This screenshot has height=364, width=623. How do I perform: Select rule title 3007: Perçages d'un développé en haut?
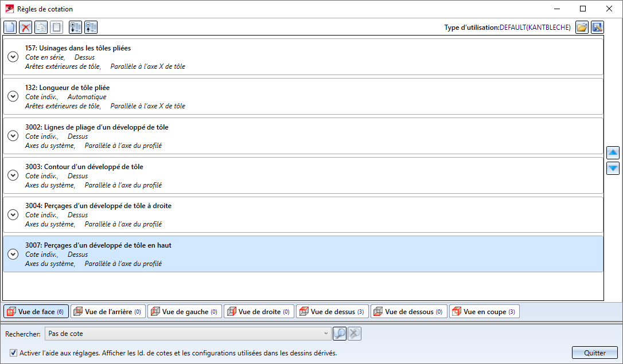[98, 245]
